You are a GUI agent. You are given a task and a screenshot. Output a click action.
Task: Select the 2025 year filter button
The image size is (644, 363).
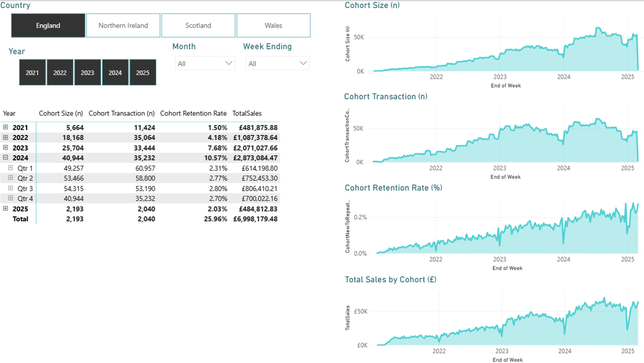(143, 72)
